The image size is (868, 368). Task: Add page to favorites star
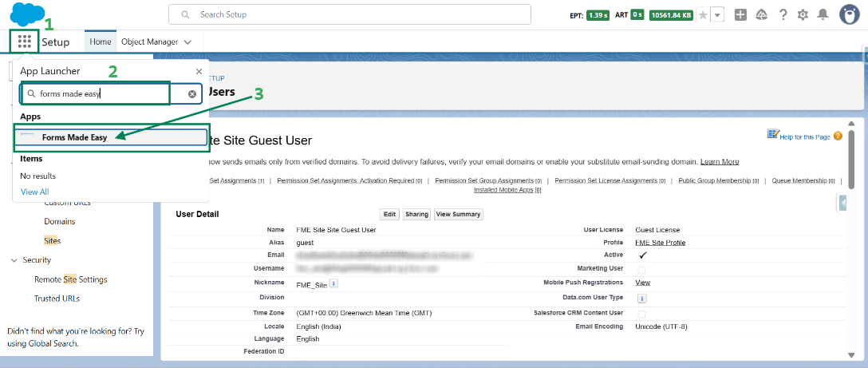coord(703,15)
